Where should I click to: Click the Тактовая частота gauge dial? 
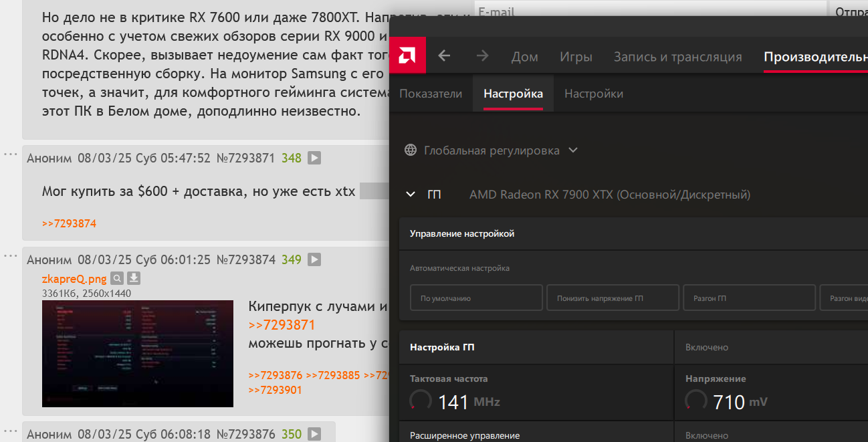pyautogui.click(x=421, y=401)
